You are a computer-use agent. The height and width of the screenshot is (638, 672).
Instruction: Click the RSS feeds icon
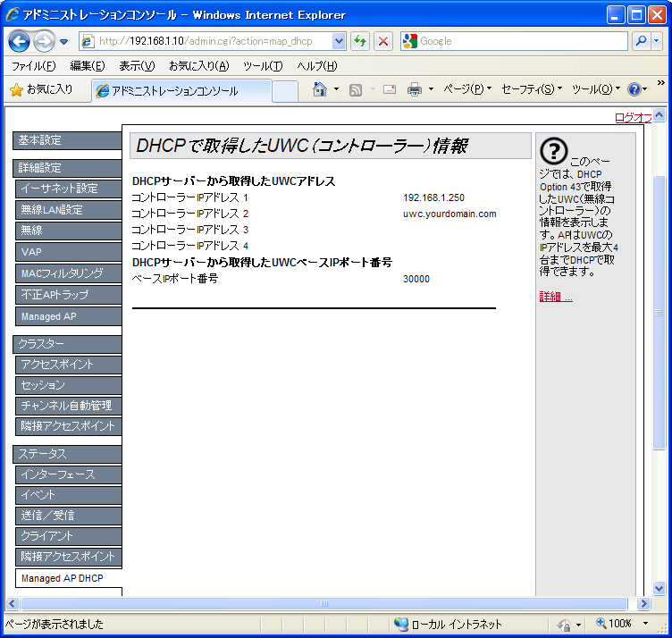coord(356,89)
